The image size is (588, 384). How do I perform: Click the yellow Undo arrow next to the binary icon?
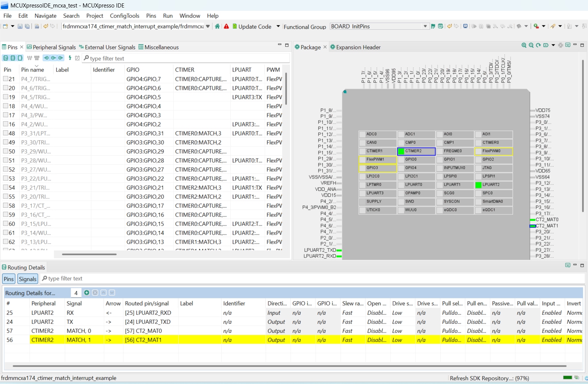(x=46, y=26)
